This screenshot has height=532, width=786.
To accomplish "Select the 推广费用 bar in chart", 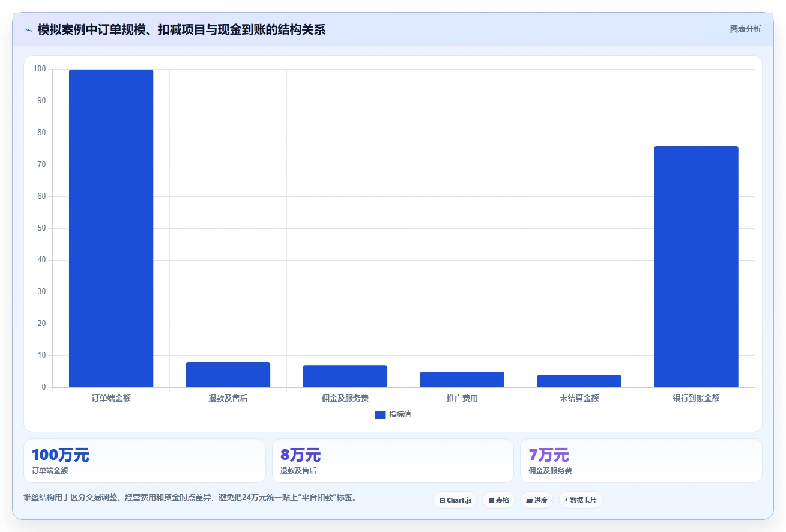I will click(x=462, y=379).
